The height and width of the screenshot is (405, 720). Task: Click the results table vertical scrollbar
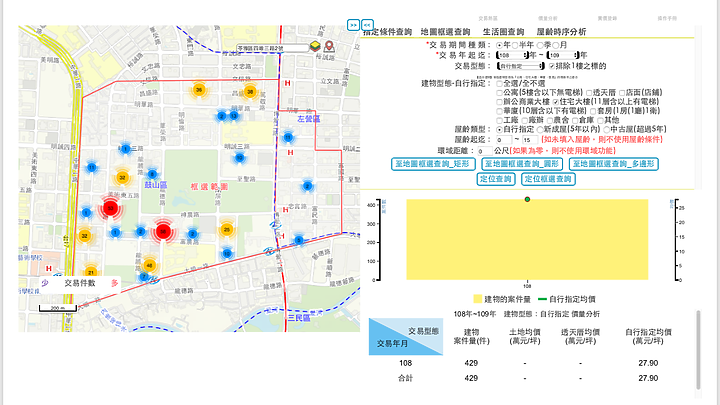click(x=698, y=350)
